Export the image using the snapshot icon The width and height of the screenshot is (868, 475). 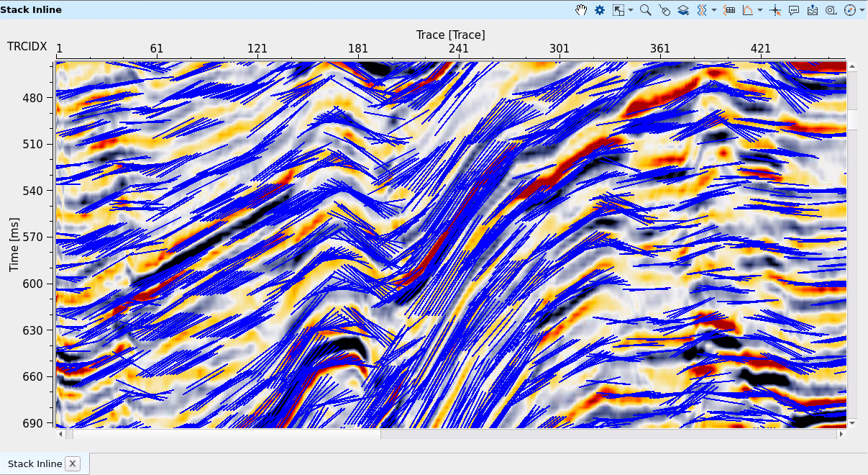[812, 10]
